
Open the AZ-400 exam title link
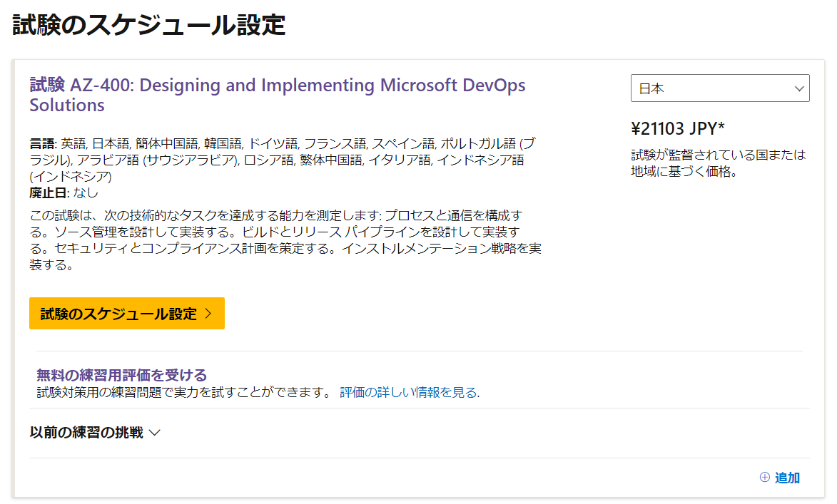point(277,95)
